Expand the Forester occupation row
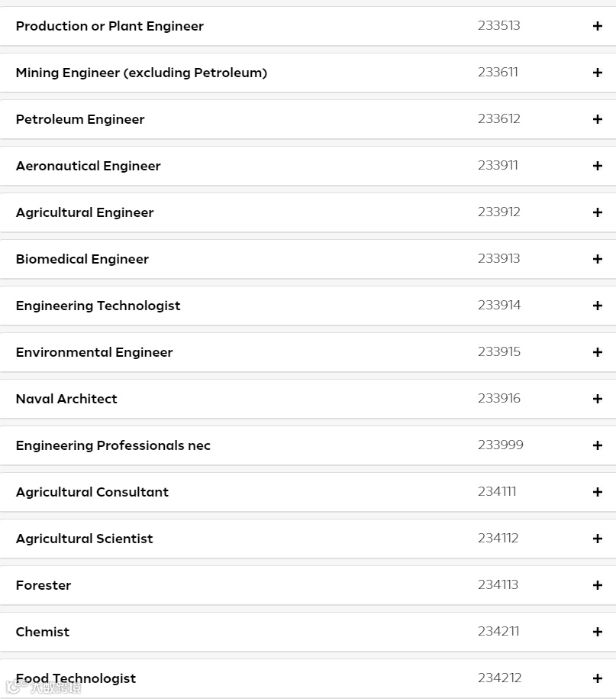Viewport: 616px width, 699px height. tap(597, 585)
